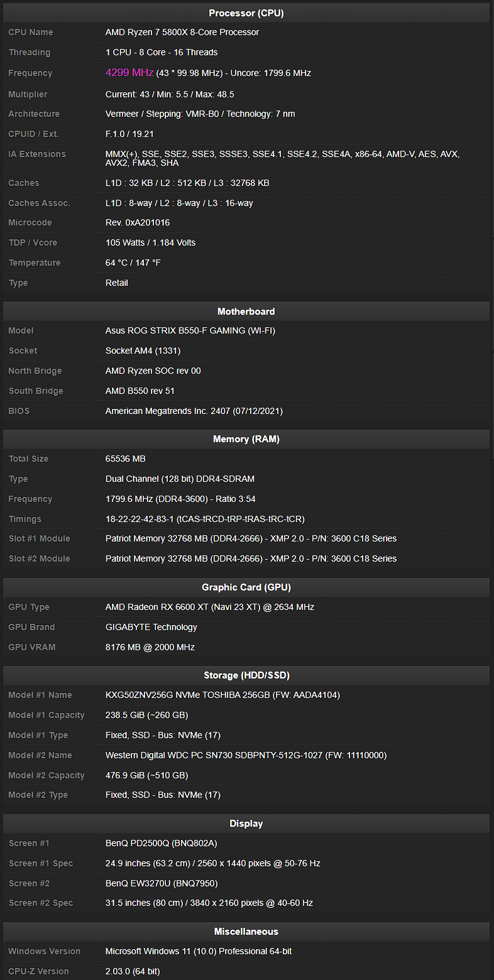Click the Memory (RAM) section header
The width and height of the screenshot is (494, 980).
pos(246,439)
